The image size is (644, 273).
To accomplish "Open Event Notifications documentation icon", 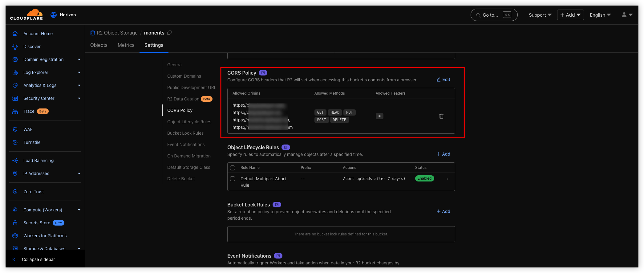I will tap(278, 256).
